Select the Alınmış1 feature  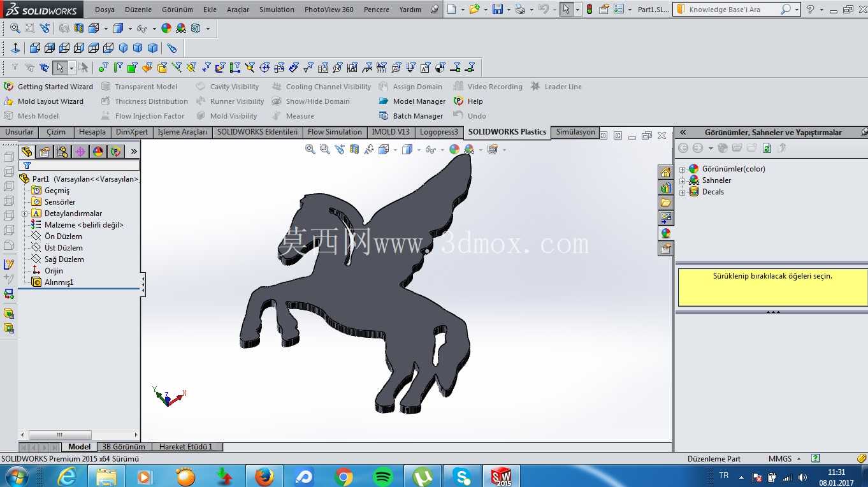point(52,282)
